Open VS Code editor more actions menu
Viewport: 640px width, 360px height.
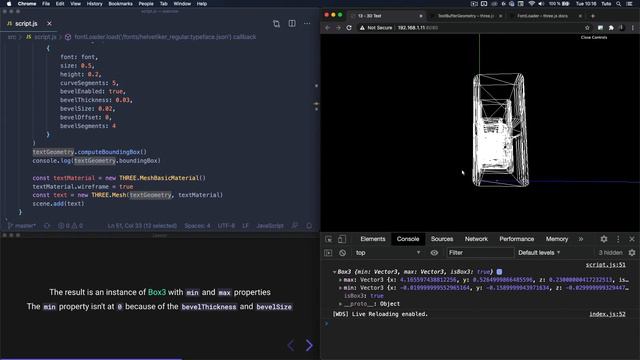click(307, 24)
